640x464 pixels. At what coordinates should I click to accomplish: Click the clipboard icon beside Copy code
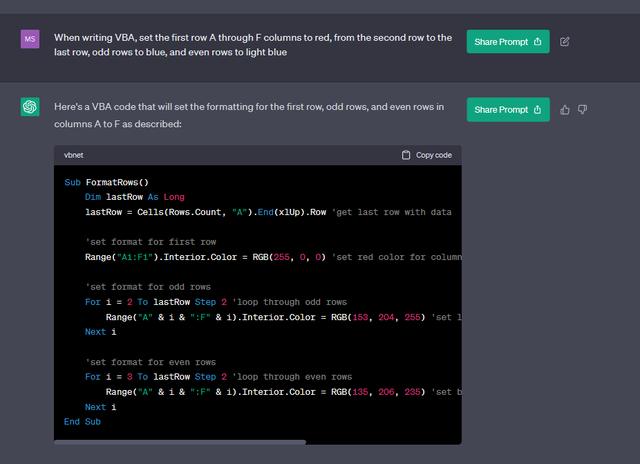(x=406, y=155)
